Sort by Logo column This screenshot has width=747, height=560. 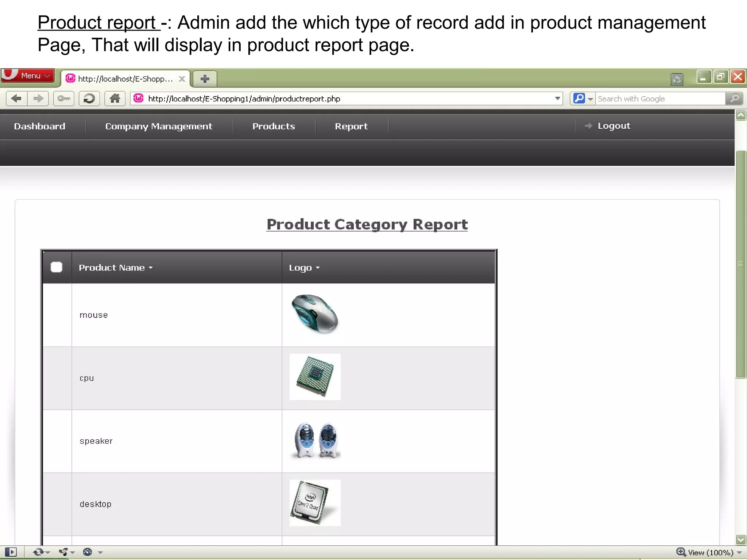(304, 268)
